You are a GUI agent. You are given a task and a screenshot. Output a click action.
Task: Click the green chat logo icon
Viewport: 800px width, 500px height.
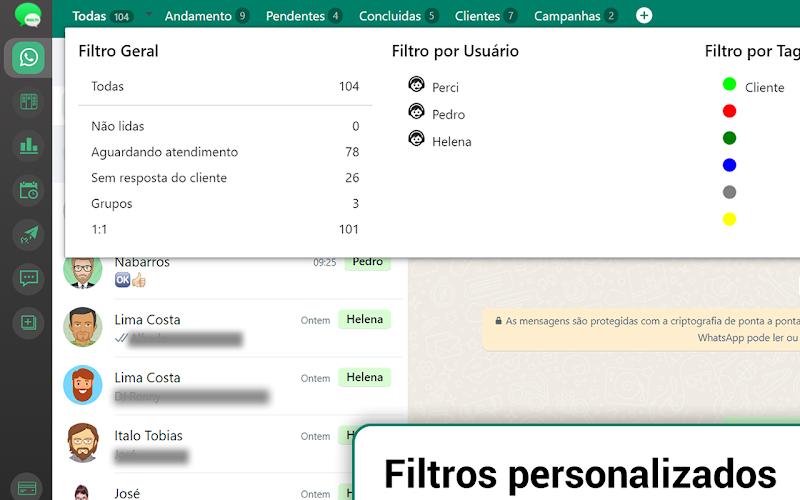coord(28,15)
